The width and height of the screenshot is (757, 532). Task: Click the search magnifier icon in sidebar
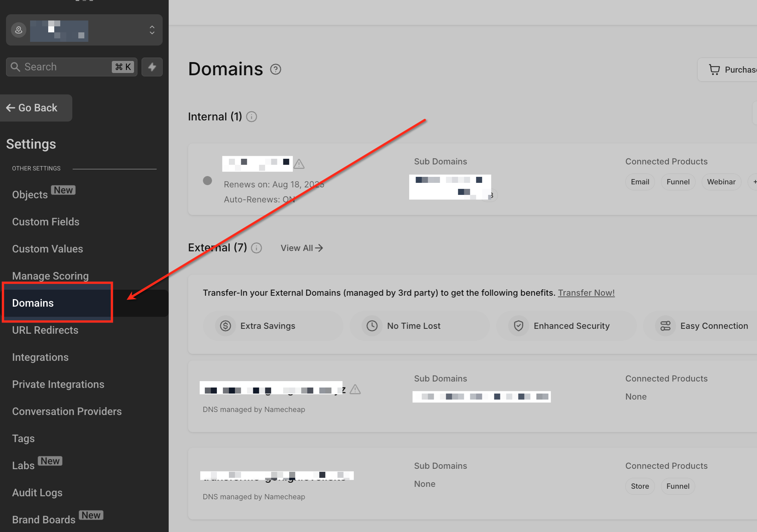pyautogui.click(x=15, y=67)
